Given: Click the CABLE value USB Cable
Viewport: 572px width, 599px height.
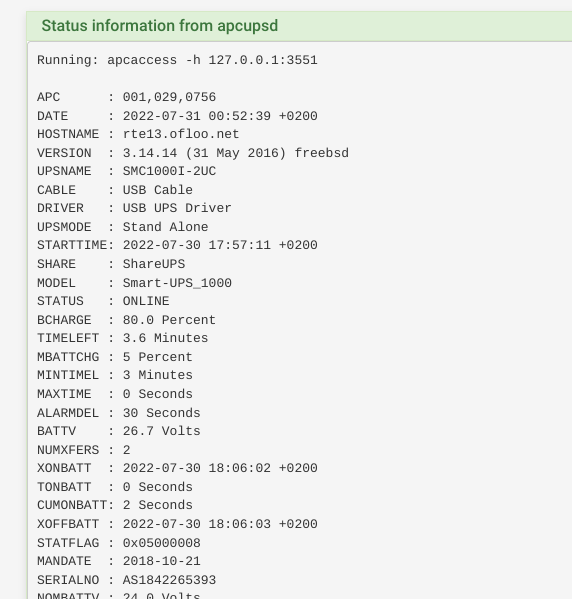Looking at the screenshot, I should pos(157,190).
